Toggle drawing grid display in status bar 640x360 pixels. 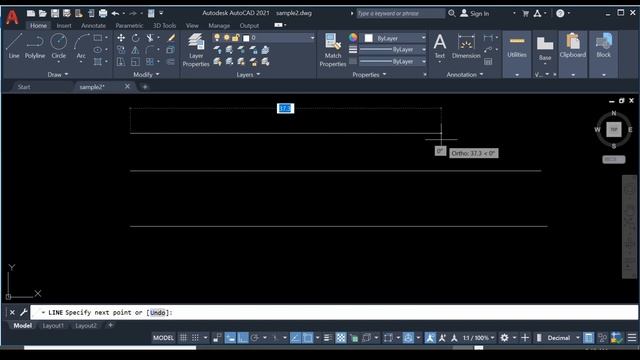(183, 338)
